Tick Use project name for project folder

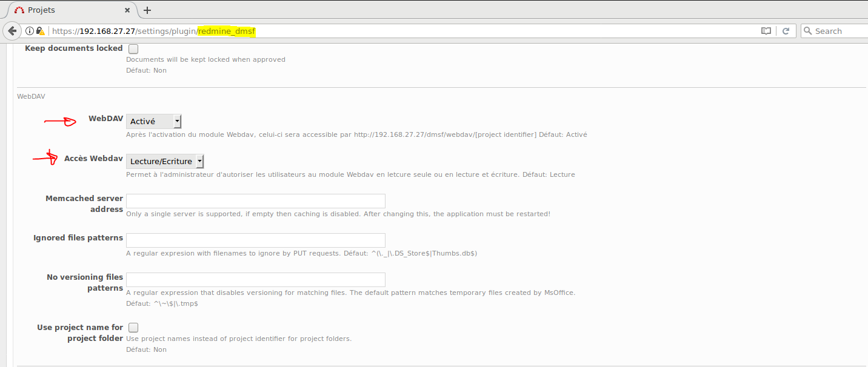pyautogui.click(x=133, y=328)
